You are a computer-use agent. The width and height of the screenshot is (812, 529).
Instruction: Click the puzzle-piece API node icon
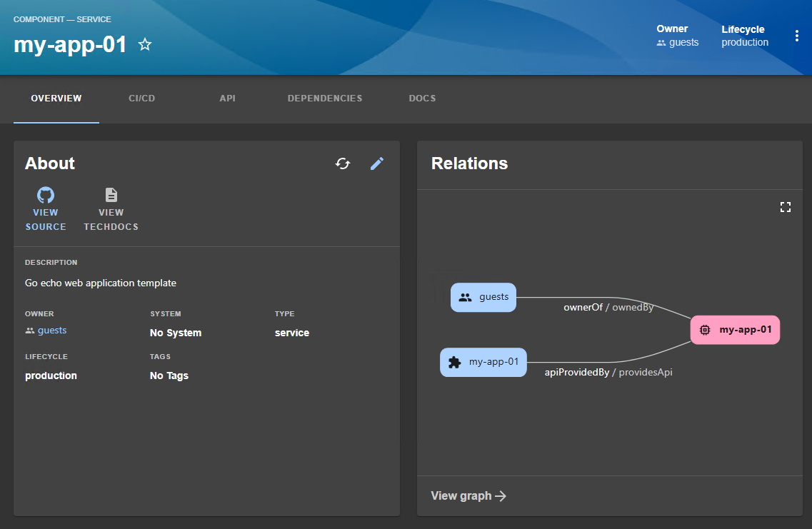(x=454, y=362)
